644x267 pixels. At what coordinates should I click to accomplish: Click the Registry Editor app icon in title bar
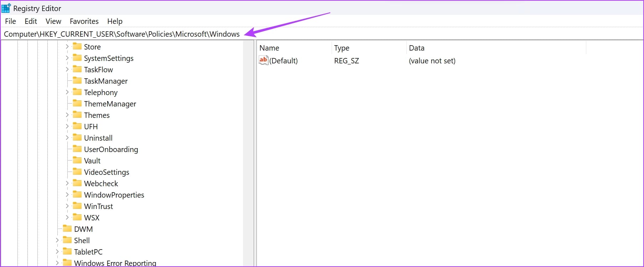tap(6, 8)
